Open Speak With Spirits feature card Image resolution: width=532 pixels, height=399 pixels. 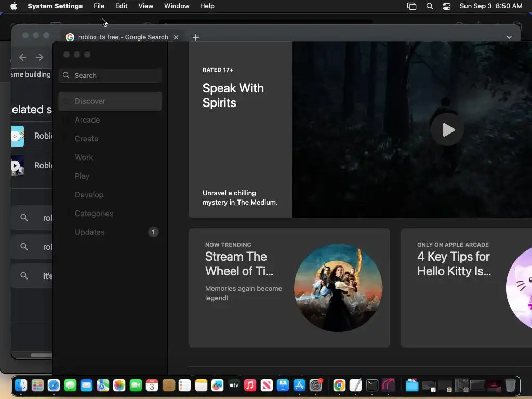pyautogui.click(x=241, y=129)
